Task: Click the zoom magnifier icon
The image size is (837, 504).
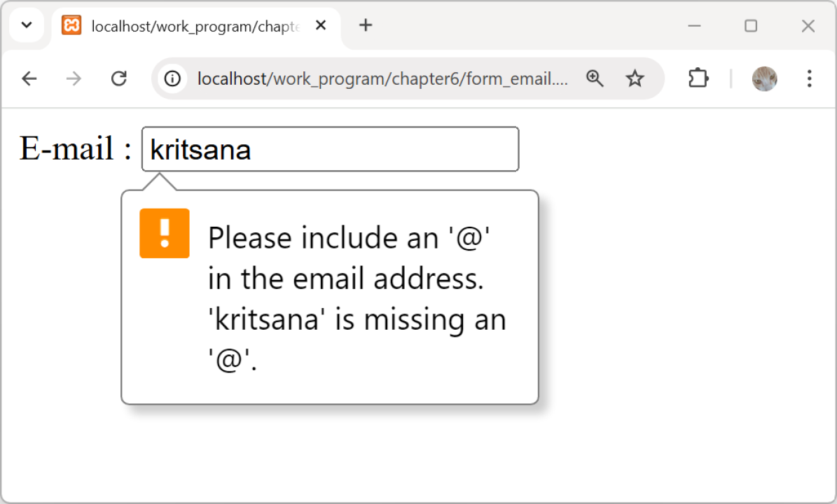Action: click(x=595, y=78)
